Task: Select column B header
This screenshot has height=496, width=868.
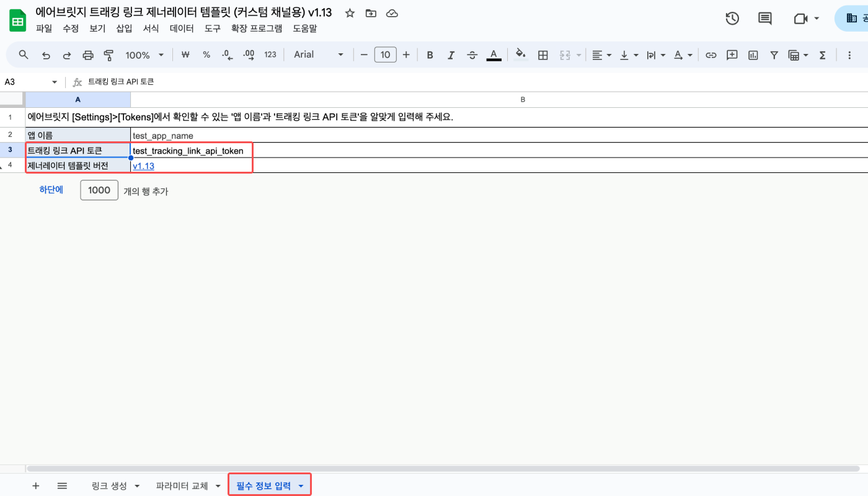Action: (499, 99)
